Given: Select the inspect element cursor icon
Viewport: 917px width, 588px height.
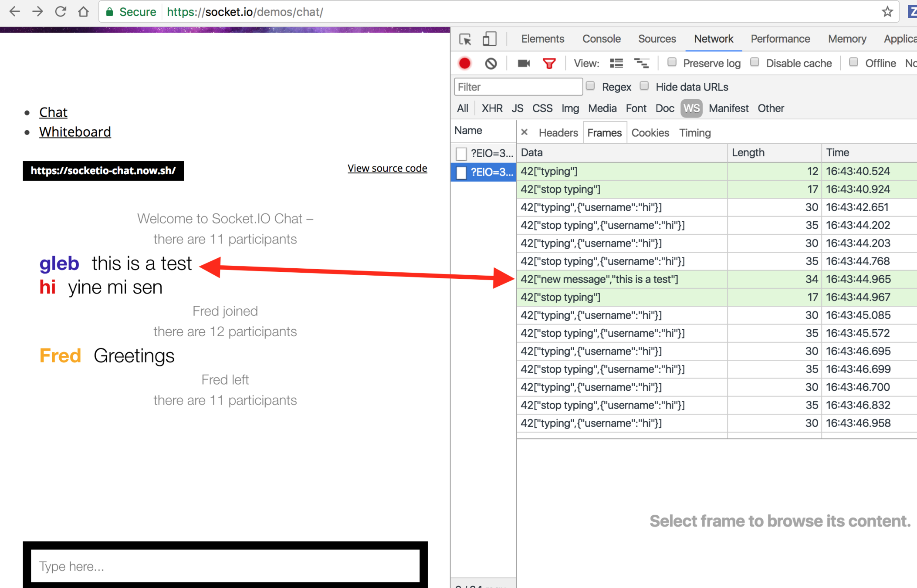Looking at the screenshot, I should (x=465, y=39).
